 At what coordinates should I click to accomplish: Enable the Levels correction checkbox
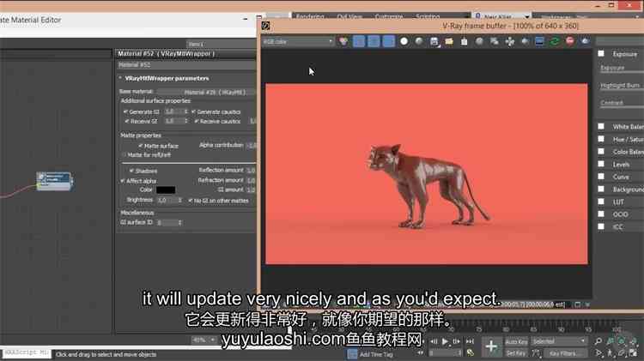(601, 164)
